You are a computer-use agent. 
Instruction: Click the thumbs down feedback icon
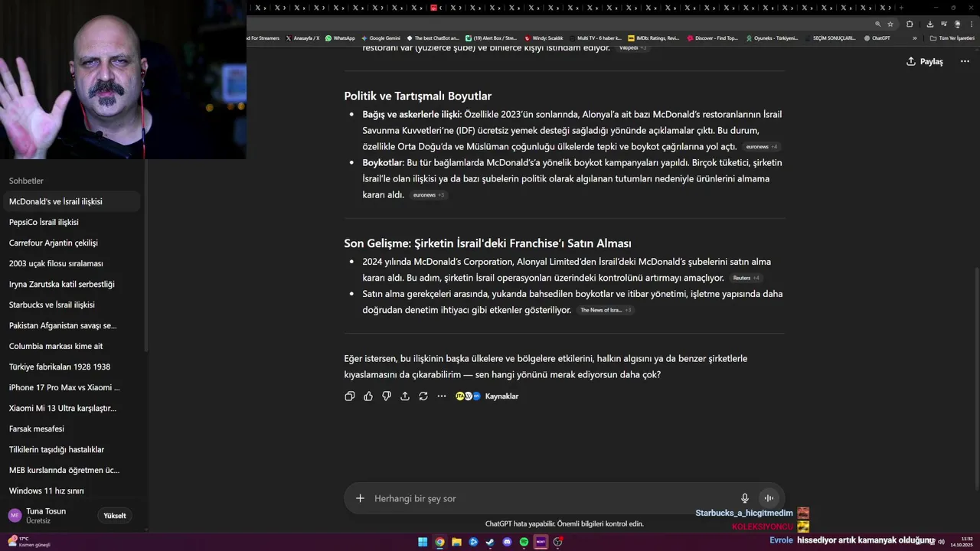(x=387, y=396)
